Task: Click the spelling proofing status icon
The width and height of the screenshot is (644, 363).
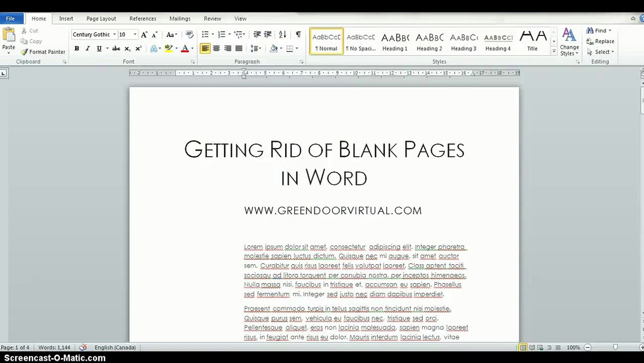Action: [x=83, y=347]
